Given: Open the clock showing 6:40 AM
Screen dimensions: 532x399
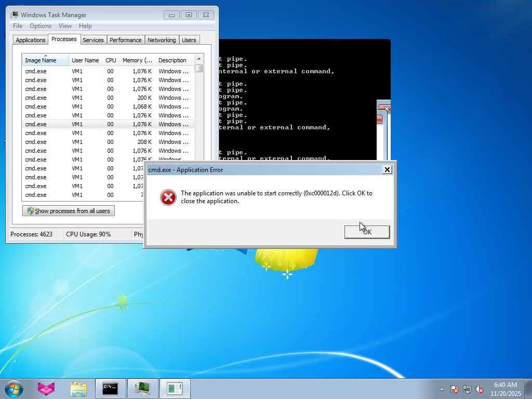Looking at the screenshot, I should click(506, 389).
